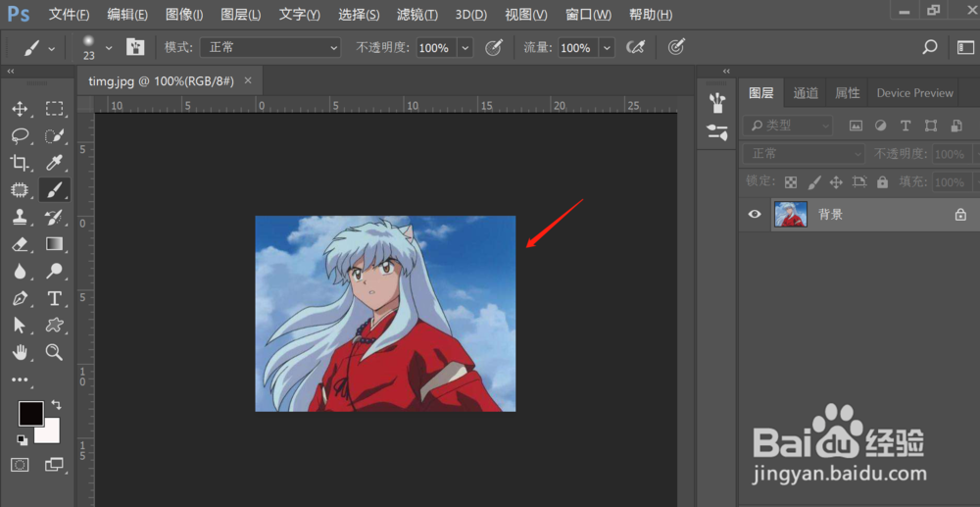Toggle Quick Mask mode

tap(20, 465)
